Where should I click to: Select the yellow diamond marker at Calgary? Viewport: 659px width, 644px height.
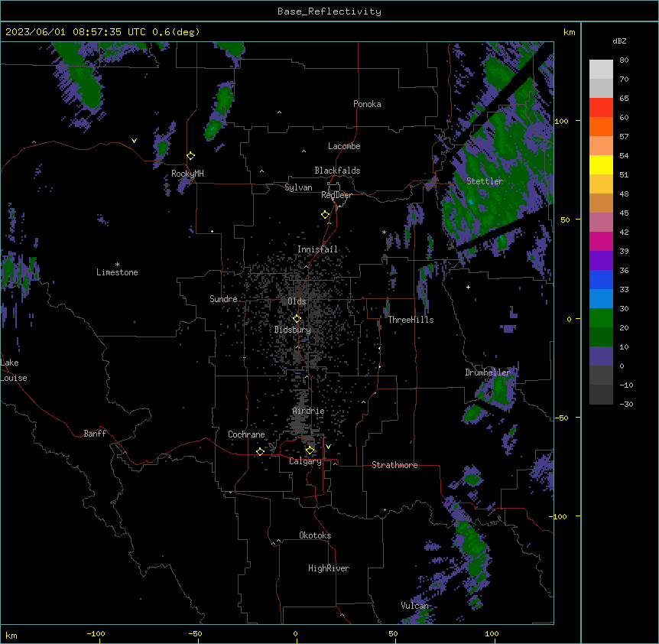[310, 450]
